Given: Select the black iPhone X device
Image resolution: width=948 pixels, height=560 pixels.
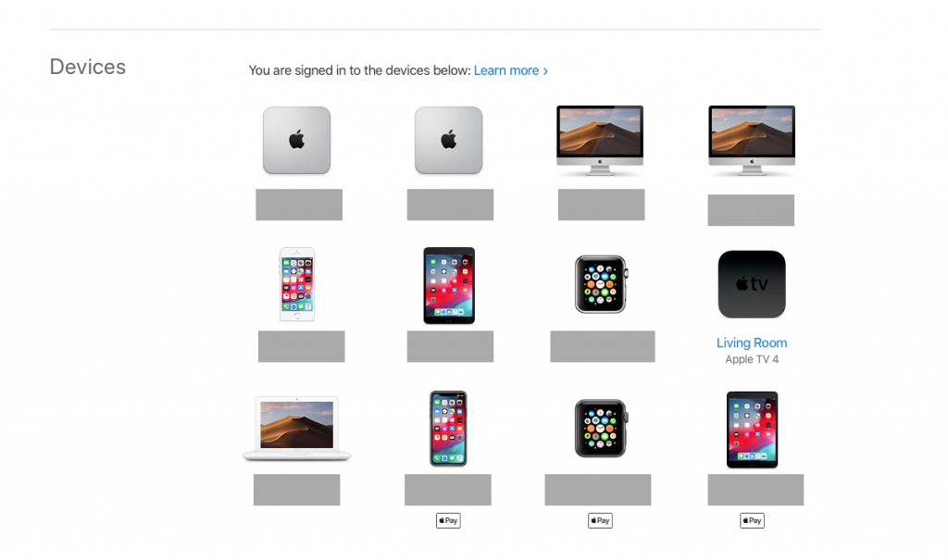Looking at the screenshot, I should tap(449, 429).
